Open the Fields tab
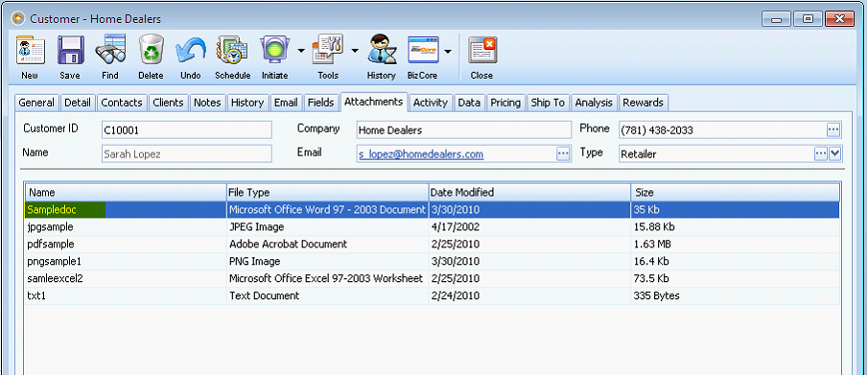 [x=321, y=103]
